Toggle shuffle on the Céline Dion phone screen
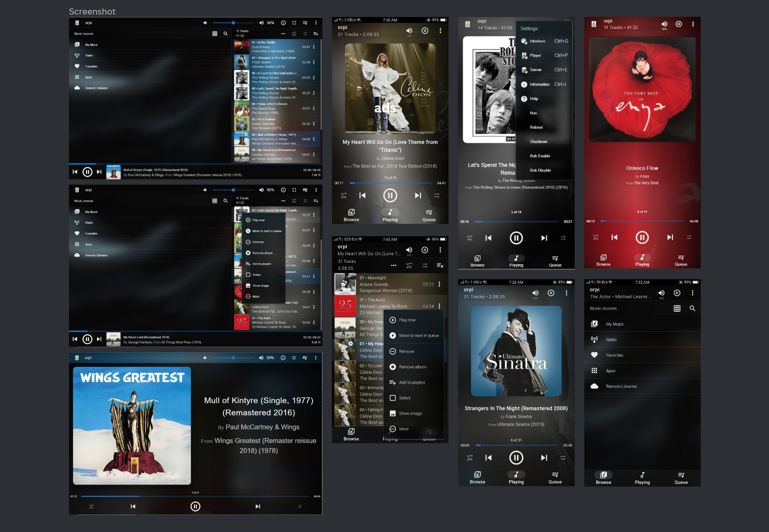Viewport: 769px width, 532px height. click(344, 195)
